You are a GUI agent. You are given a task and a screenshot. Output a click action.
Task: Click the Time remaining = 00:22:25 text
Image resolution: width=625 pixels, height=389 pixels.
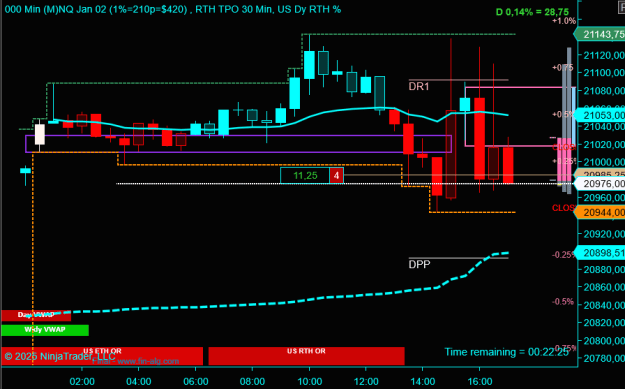tap(507, 352)
